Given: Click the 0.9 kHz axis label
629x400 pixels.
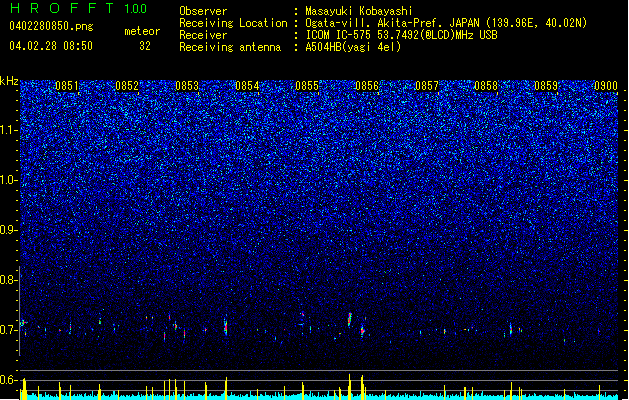Looking at the screenshot, I should tap(8, 230).
